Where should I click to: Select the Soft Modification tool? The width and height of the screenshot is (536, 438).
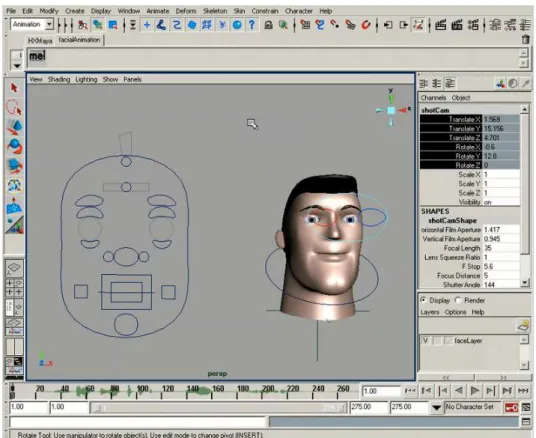point(14,205)
